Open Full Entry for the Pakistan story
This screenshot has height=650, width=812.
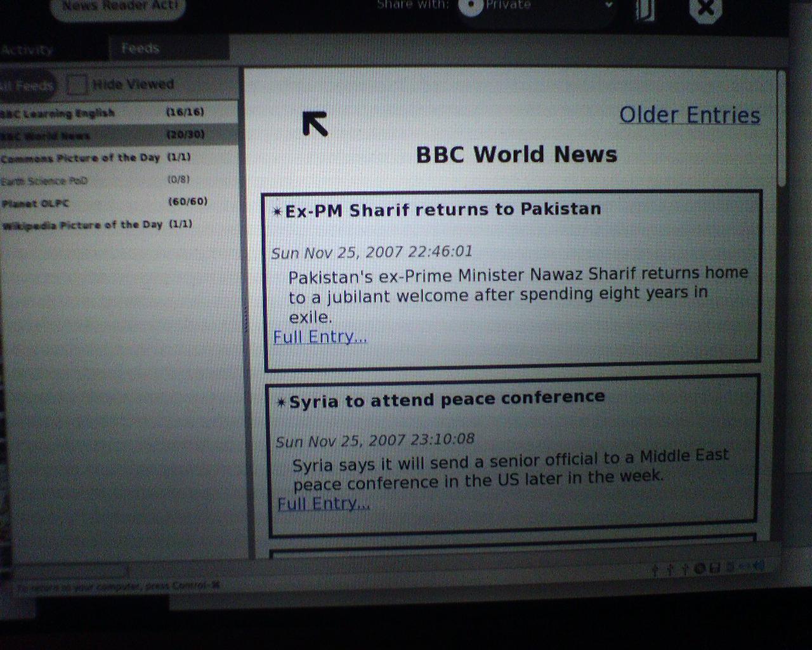(320, 336)
